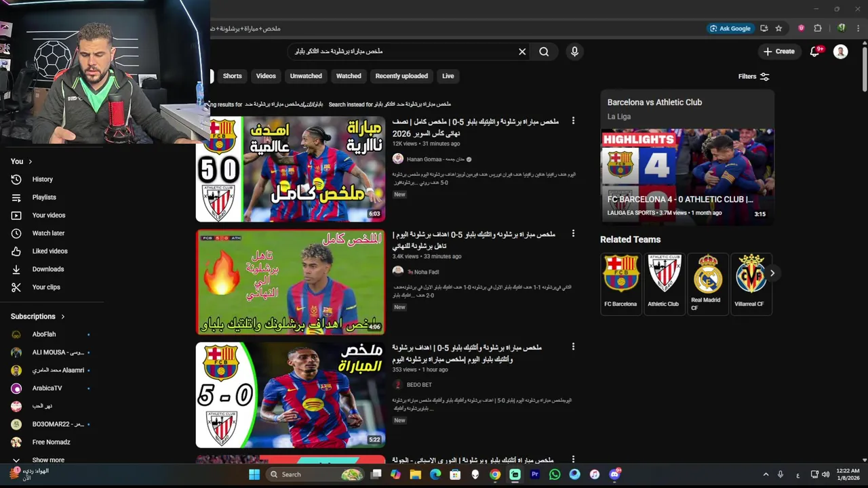The width and height of the screenshot is (868, 488).
Task: Open FC Barcelona related team card
Action: (620, 284)
